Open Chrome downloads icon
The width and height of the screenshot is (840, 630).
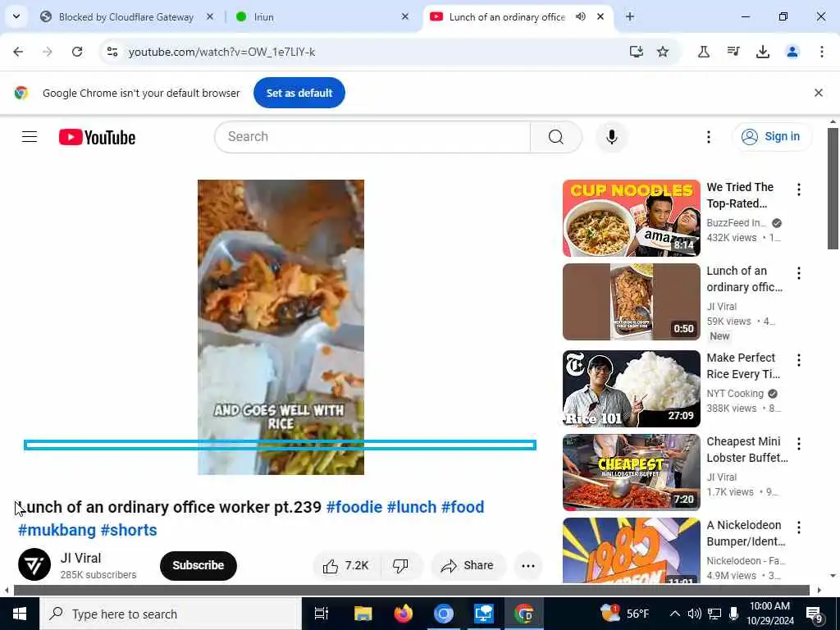(763, 52)
